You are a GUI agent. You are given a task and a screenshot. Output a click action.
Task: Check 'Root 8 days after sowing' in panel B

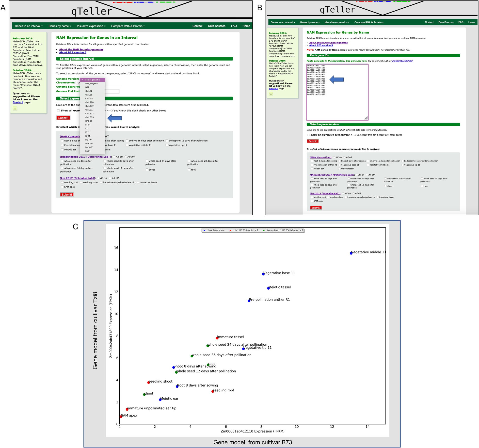312,161
